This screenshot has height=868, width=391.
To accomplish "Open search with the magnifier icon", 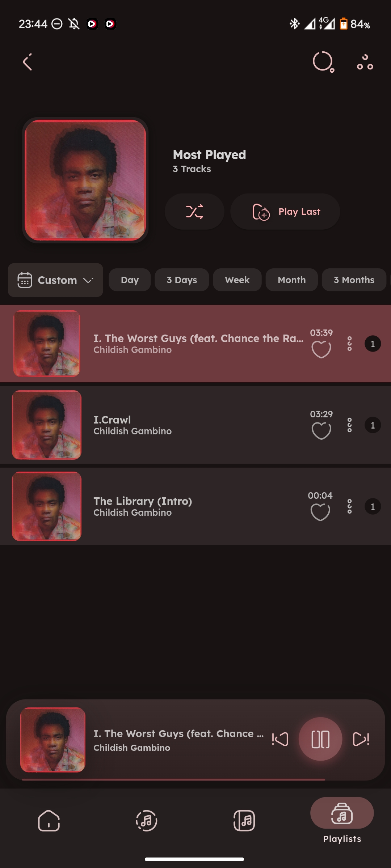I will pos(323,62).
